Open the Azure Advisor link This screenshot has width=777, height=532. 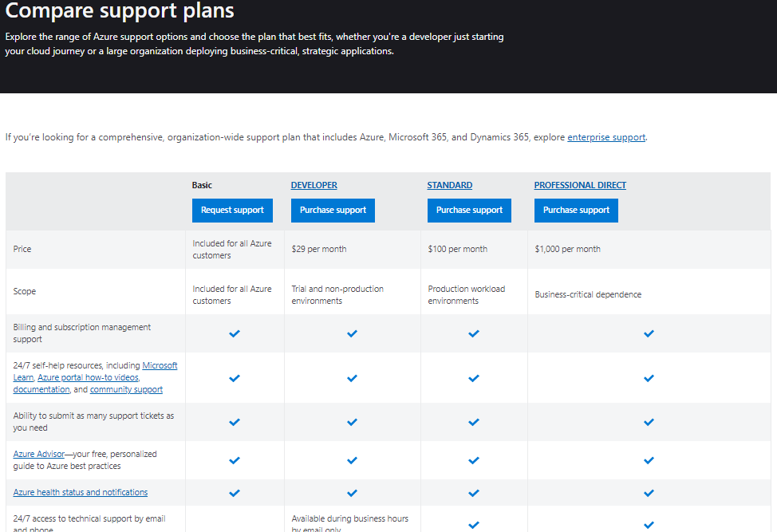tap(38, 454)
